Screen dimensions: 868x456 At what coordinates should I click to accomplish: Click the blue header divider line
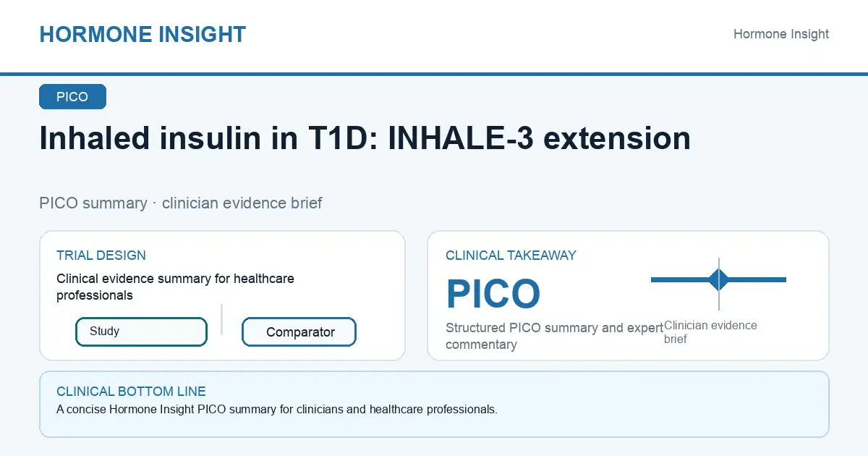[434, 74]
